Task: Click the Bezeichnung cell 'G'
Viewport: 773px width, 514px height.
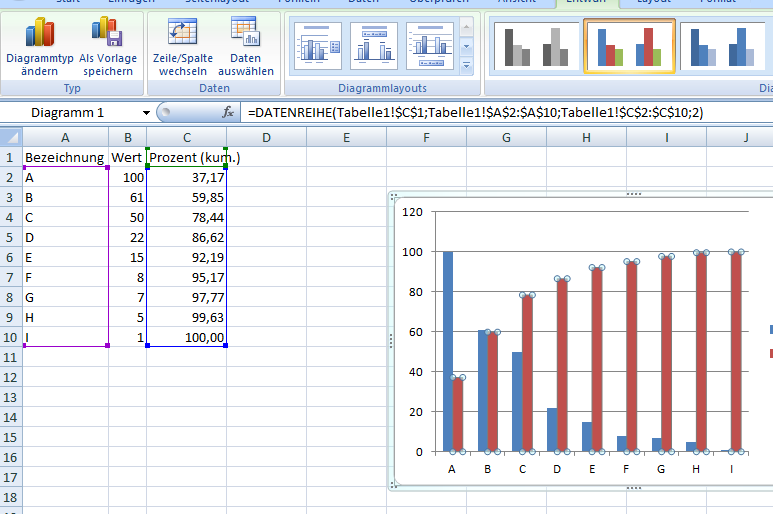Action: 66,297
